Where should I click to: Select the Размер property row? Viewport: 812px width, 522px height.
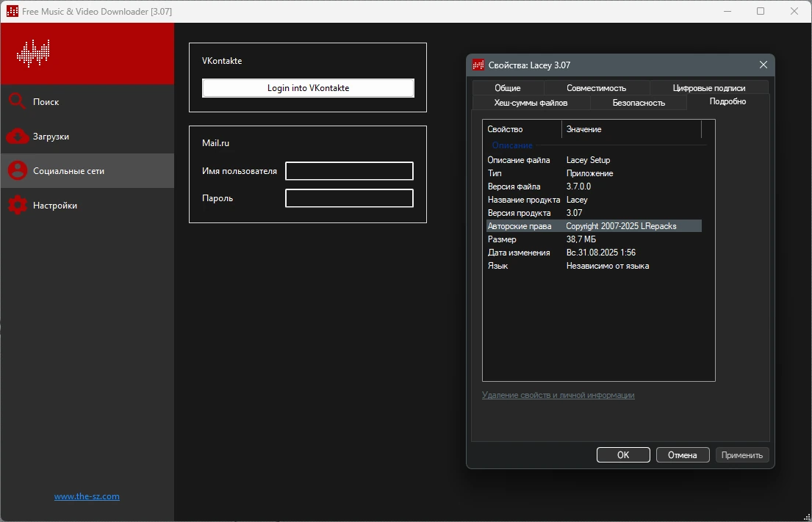tap(594, 239)
